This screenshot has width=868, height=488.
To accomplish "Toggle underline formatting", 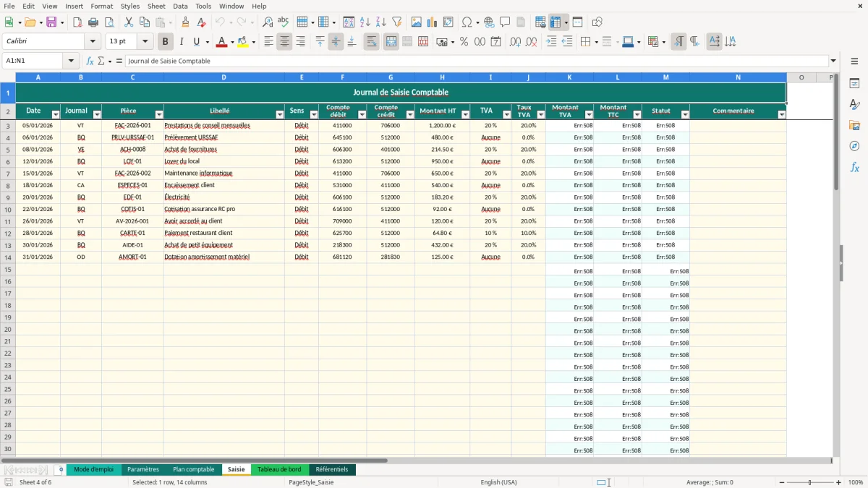I will click(x=196, y=42).
